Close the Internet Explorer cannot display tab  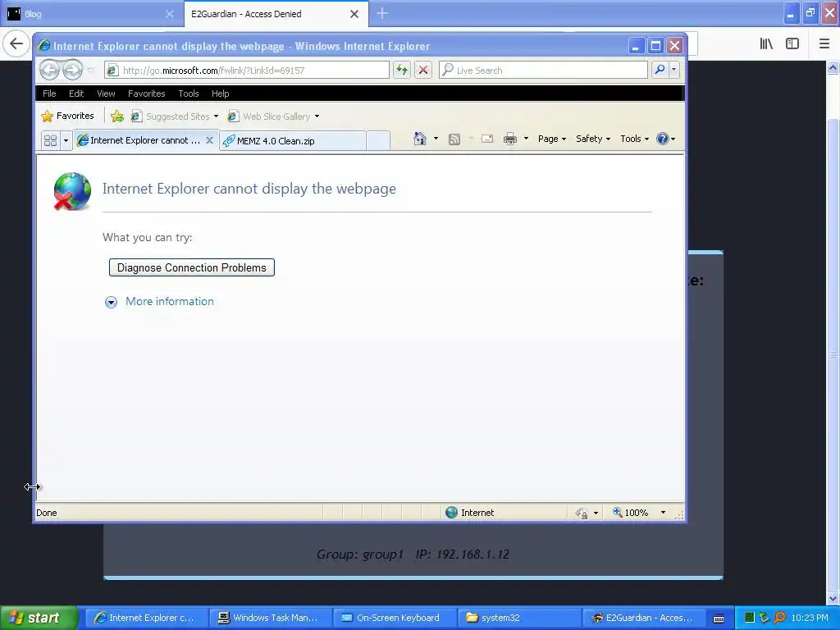pyautogui.click(x=209, y=140)
